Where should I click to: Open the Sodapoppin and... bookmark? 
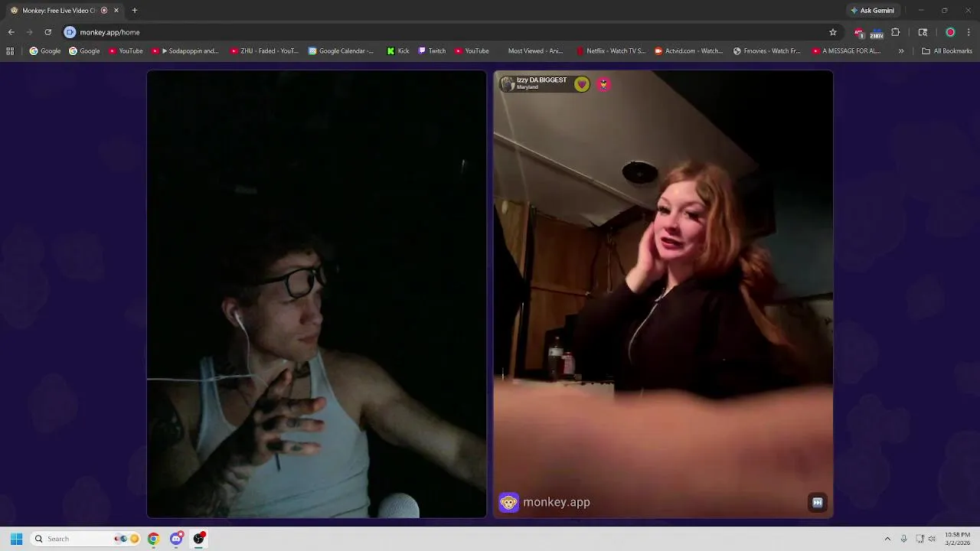(x=185, y=51)
